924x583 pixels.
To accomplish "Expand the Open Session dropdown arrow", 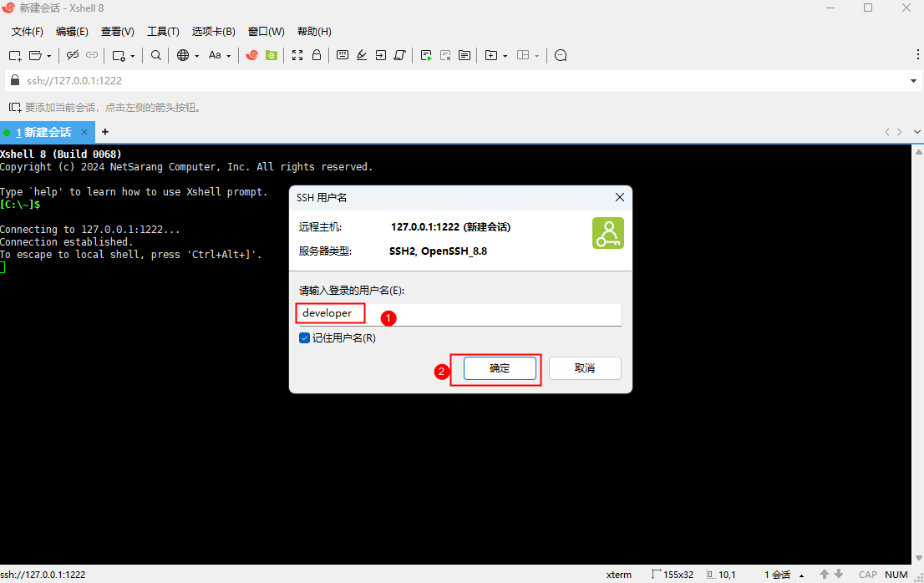I will (x=49, y=56).
